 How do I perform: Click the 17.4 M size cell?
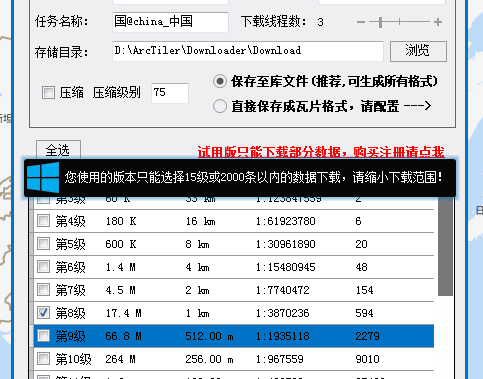coord(123,313)
